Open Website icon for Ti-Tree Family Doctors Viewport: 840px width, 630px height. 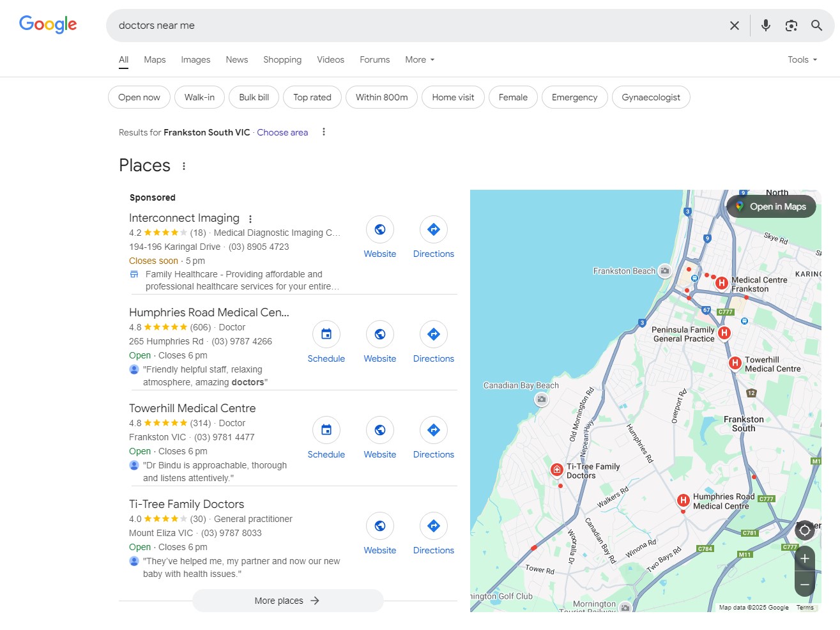(x=379, y=526)
